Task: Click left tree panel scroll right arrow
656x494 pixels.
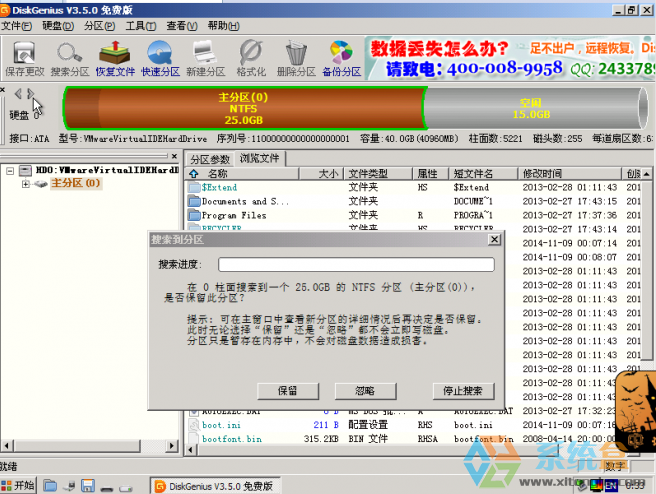Action: tap(172, 446)
